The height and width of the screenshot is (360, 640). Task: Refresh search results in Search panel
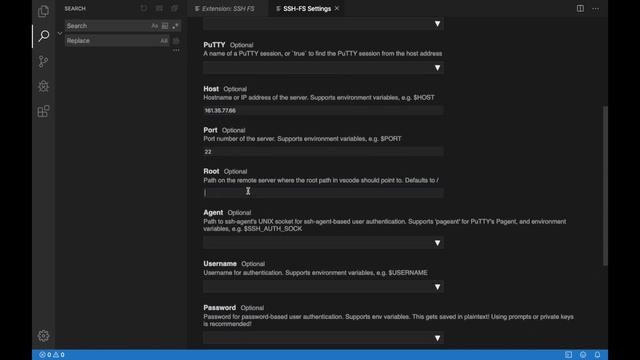point(144,8)
